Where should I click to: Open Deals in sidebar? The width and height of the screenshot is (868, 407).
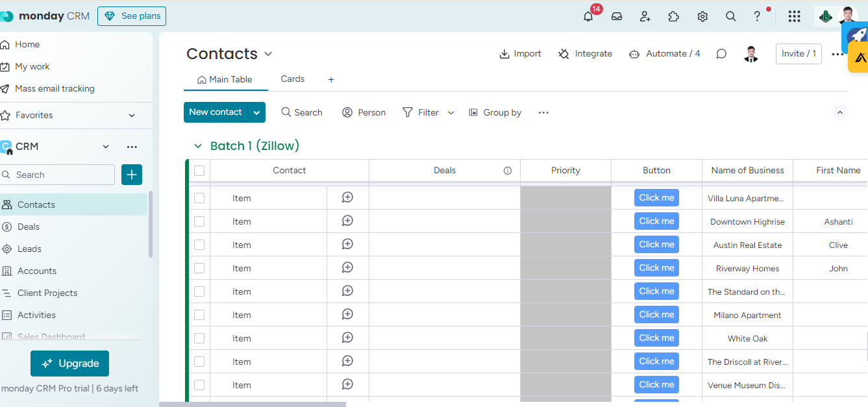[28, 227]
